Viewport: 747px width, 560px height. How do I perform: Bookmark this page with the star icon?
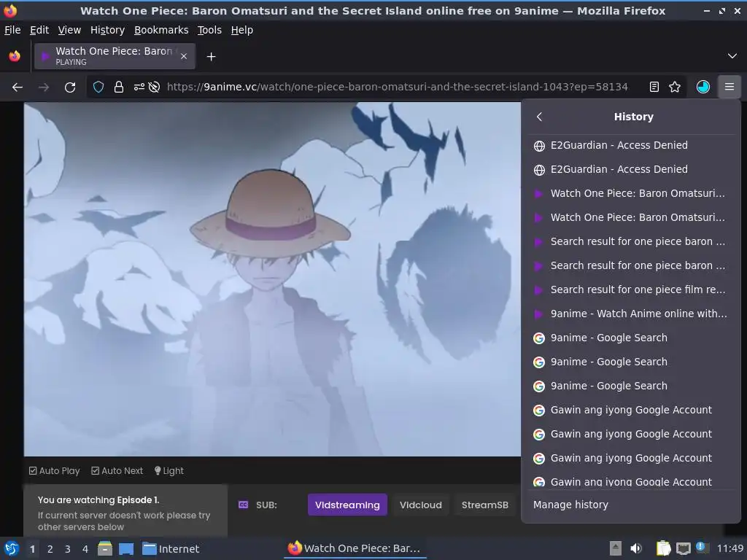(675, 87)
